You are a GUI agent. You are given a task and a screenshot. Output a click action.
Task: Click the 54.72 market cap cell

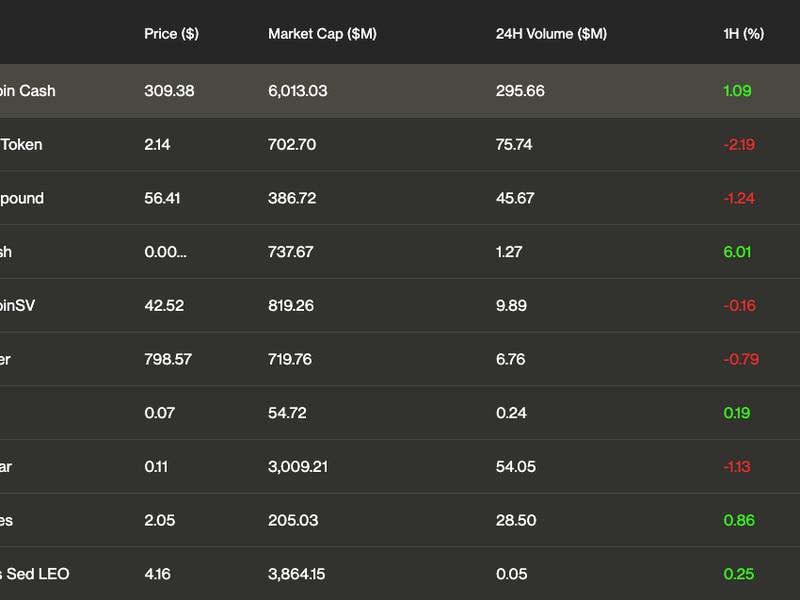(x=287, y=413)
